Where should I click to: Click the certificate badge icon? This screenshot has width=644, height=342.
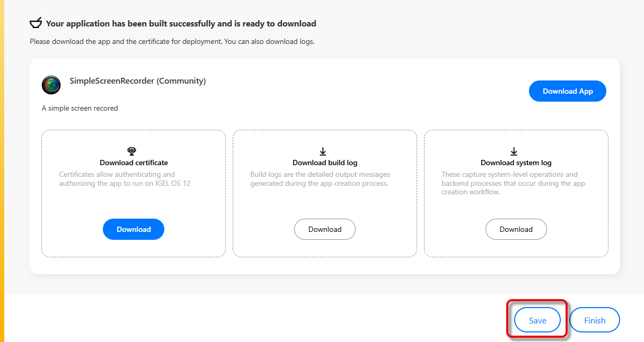(x=132, y=151)
